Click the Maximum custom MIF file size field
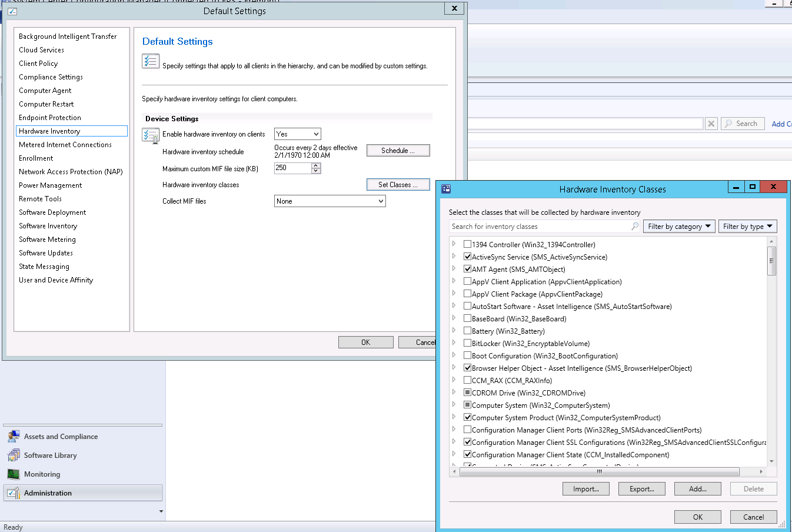 pyautogui.click(x=292, y=168)
